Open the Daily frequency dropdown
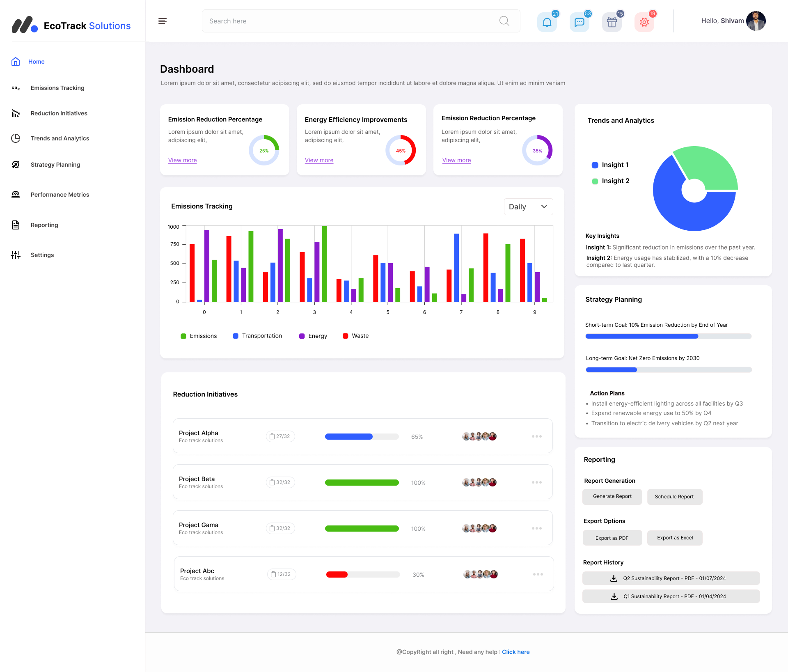788x672 pixels. [x=528, y=206]
